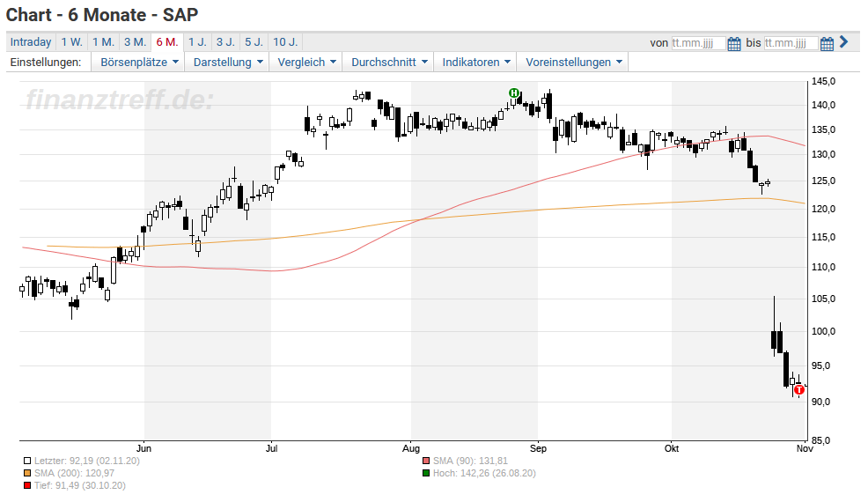Click the 'Okt' x-axis month label
Viewport: 868px width, 502px height.
point(672,448)
